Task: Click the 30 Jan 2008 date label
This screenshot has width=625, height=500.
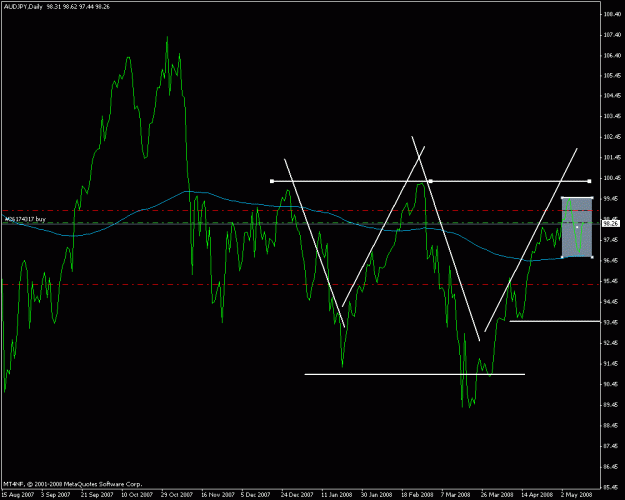Action: (377, 495)
